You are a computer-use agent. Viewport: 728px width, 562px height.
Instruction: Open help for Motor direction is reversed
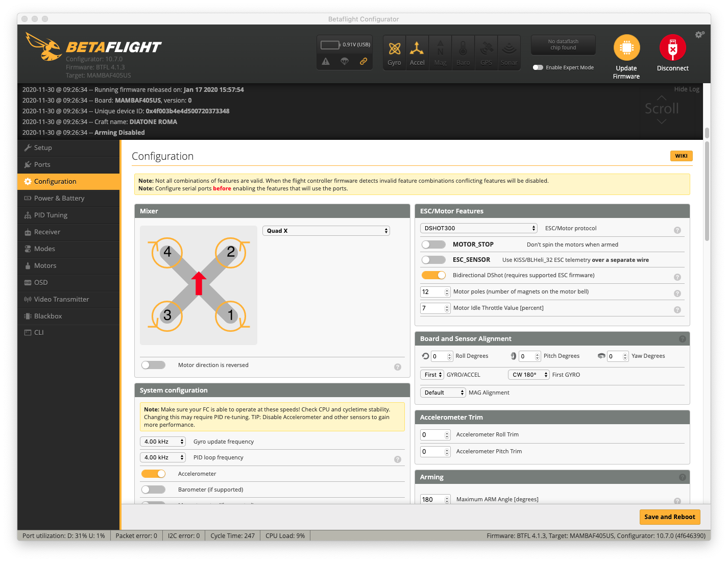pyautogui.click(x=398, y=367)
